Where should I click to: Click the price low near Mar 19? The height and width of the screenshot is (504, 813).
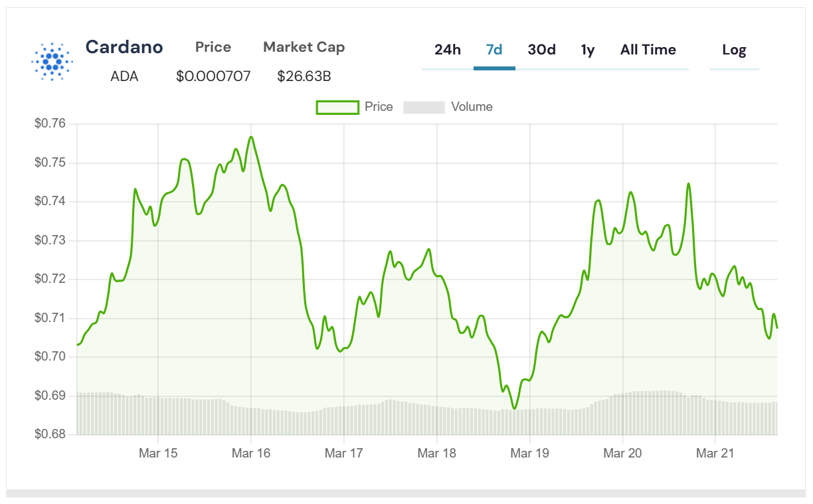514,408
